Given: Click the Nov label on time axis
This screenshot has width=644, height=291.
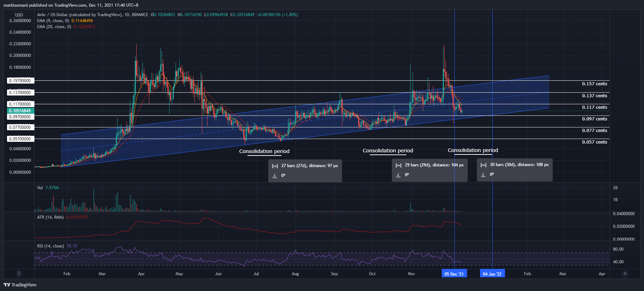Looking at the screenshot, I should (x=412, y=274).
